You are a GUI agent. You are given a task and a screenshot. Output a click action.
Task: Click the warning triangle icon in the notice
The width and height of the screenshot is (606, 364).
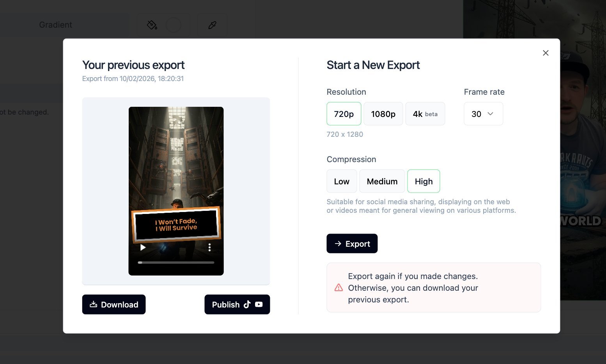338,288
